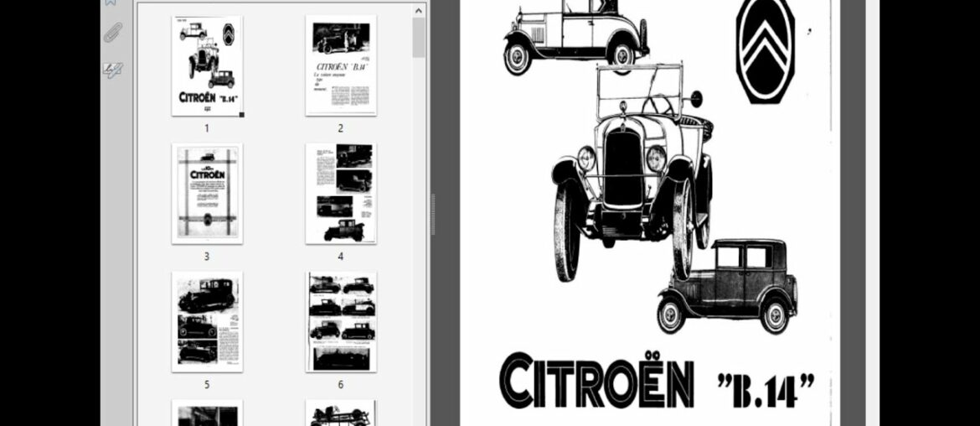
Task: Click the Citroën chevron logo on page
Action: pos(765,52)
